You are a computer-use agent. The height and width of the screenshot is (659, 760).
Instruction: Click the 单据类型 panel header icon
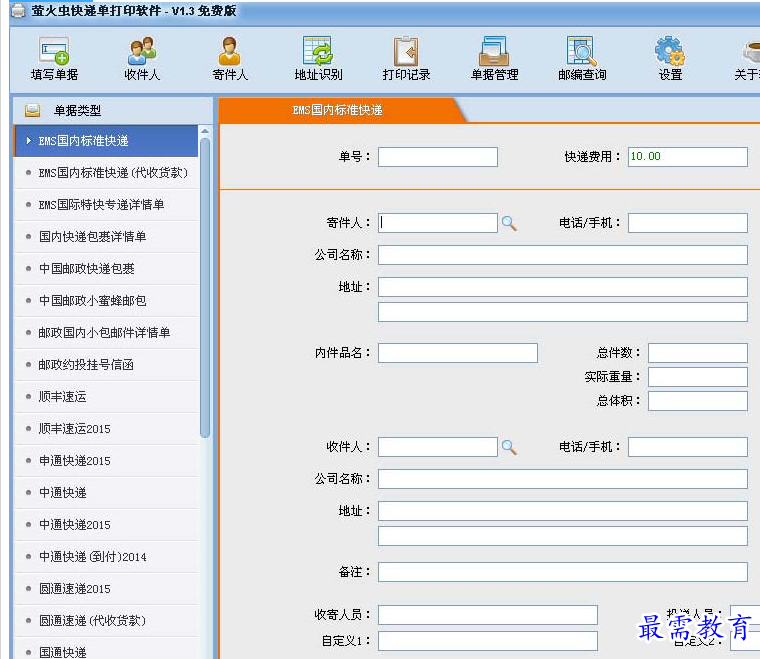pyautogui.click(x=32, y=110)
